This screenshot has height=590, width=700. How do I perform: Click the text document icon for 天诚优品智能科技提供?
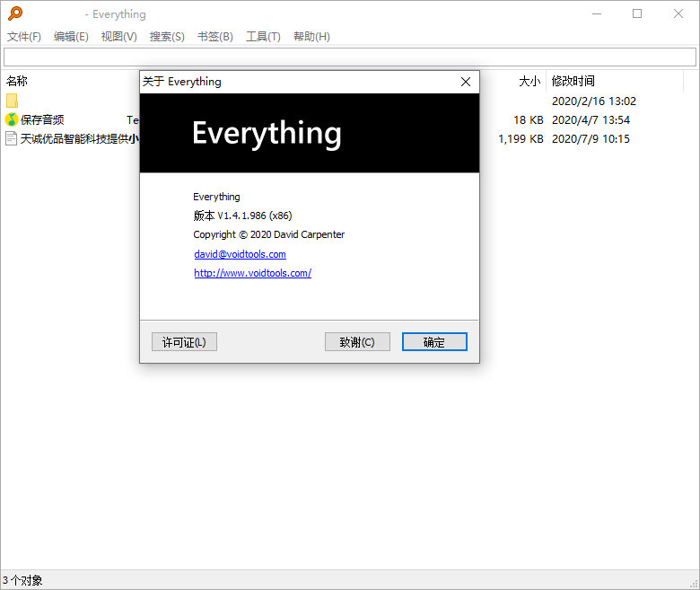[11, 138]
